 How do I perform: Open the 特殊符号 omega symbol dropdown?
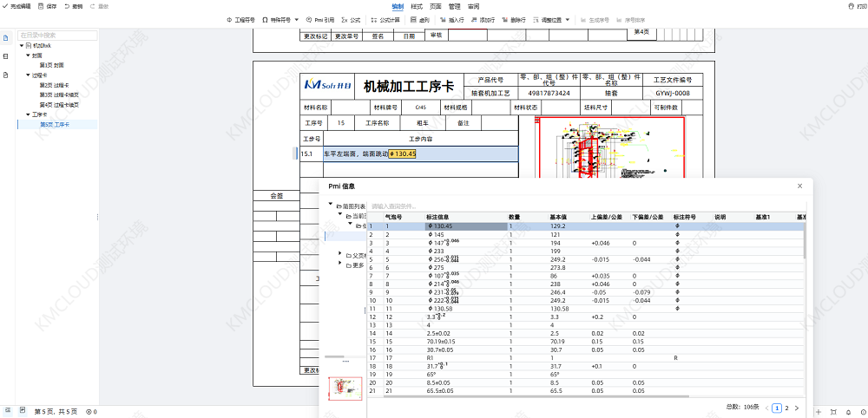[280, 20]
